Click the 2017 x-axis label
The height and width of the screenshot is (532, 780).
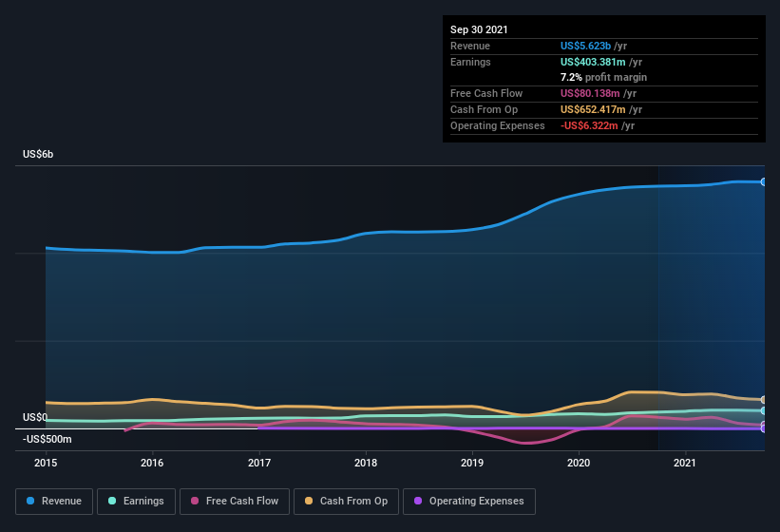(259, 463)
